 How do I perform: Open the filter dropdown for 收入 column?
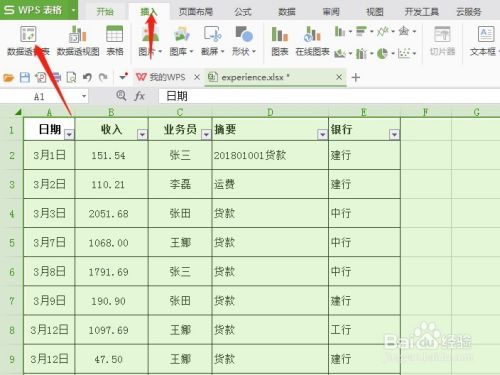coord(142,134)
